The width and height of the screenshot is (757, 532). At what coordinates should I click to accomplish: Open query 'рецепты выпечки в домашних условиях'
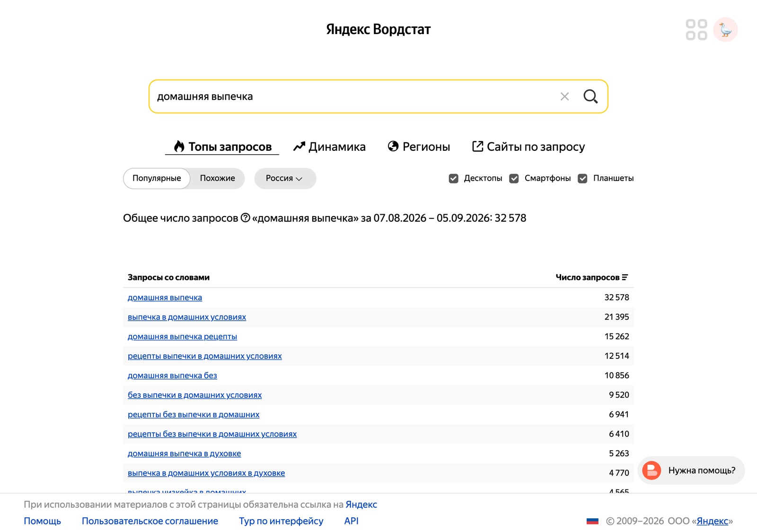[x=205, y=356]
